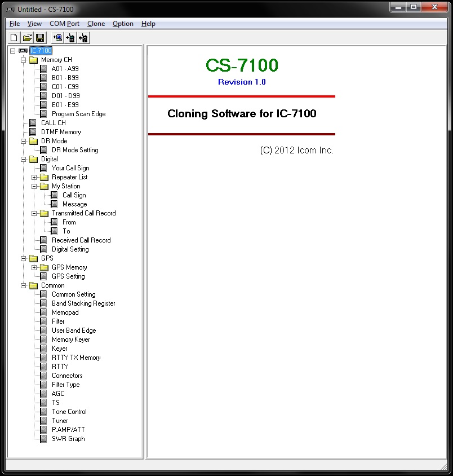Viewport: 453px width, 476px height.
Task: Open the Help menu
Action: tap(148, 24)
